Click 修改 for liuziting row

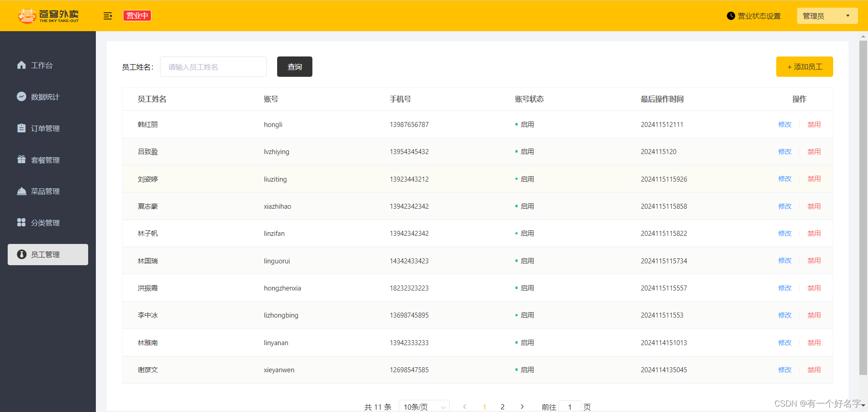click(x=785, y=178)
